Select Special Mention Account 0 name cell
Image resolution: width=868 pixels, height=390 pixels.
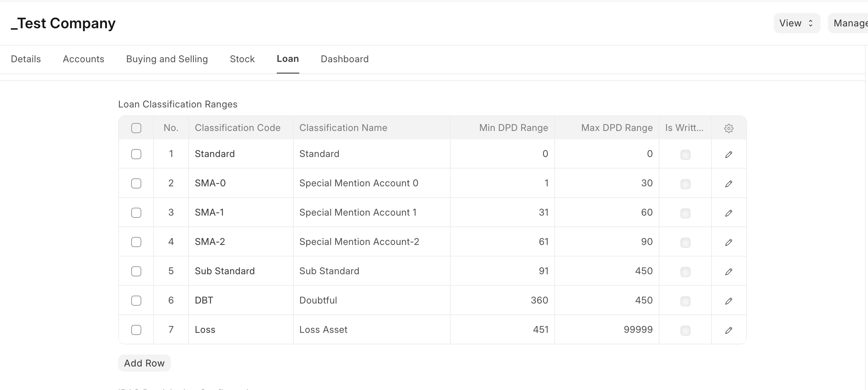pos(358,183)
